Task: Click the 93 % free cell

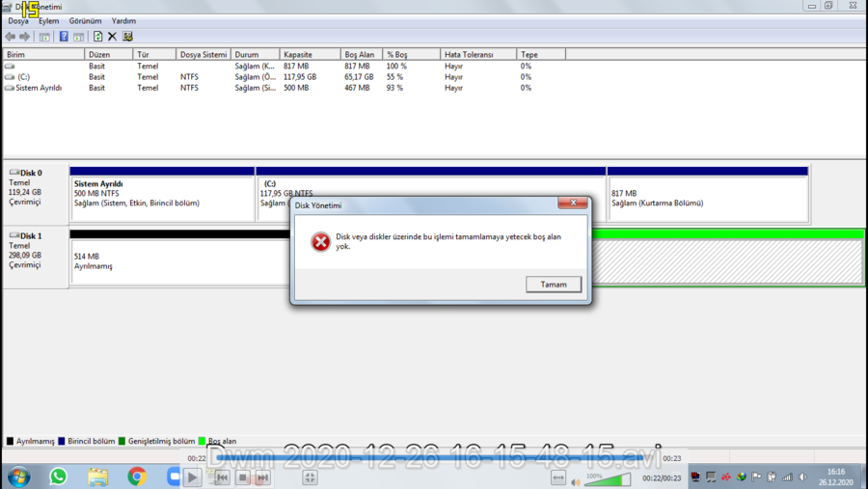Action: (394, 88)
